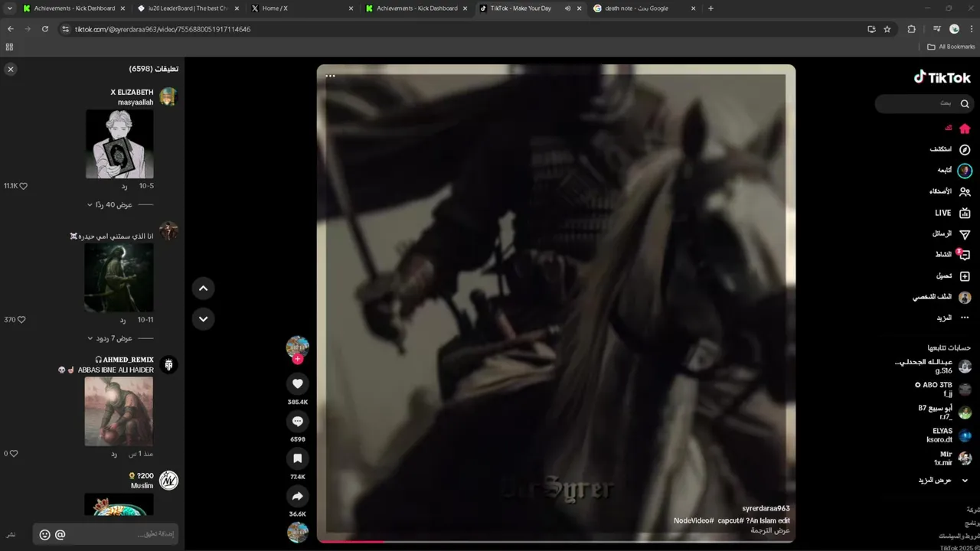Image resolution: width=980 pixels, height=551 pixels.
Task: Open ABO 3TB followed account
Action: (x=943, y=390)
